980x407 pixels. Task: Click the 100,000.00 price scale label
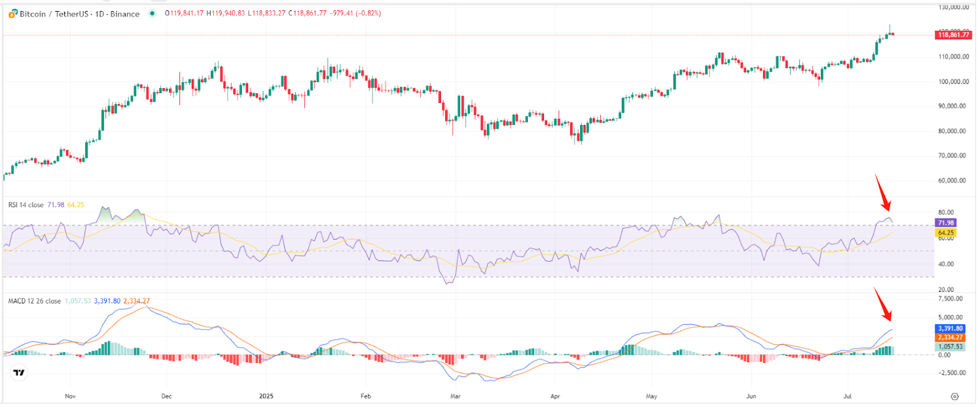click(954, 82)
